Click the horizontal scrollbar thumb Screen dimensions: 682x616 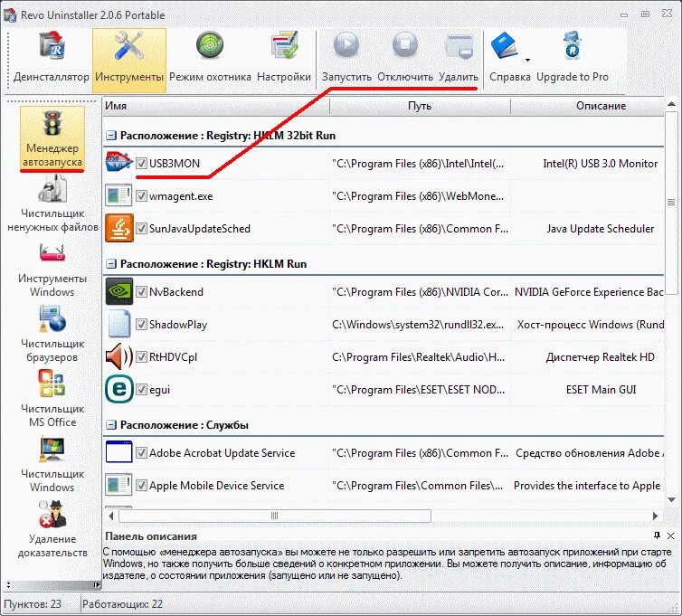pos(274,516)
